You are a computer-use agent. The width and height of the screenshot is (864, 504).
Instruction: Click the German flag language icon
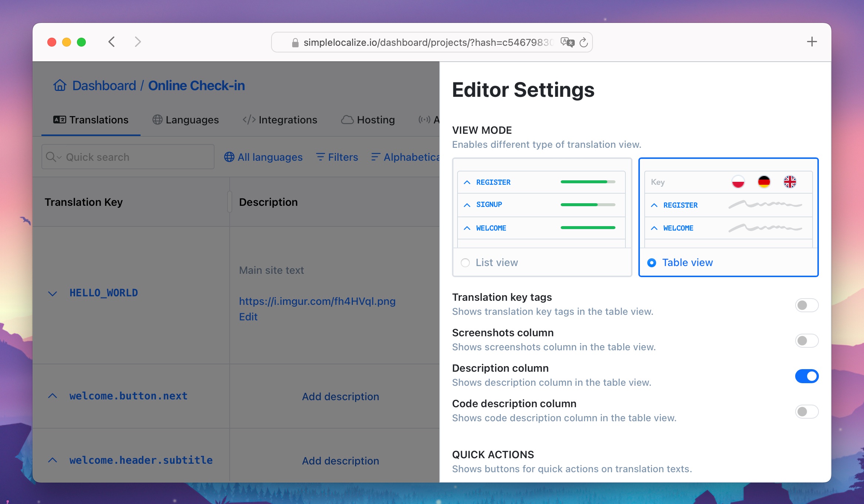click(763, 182)
